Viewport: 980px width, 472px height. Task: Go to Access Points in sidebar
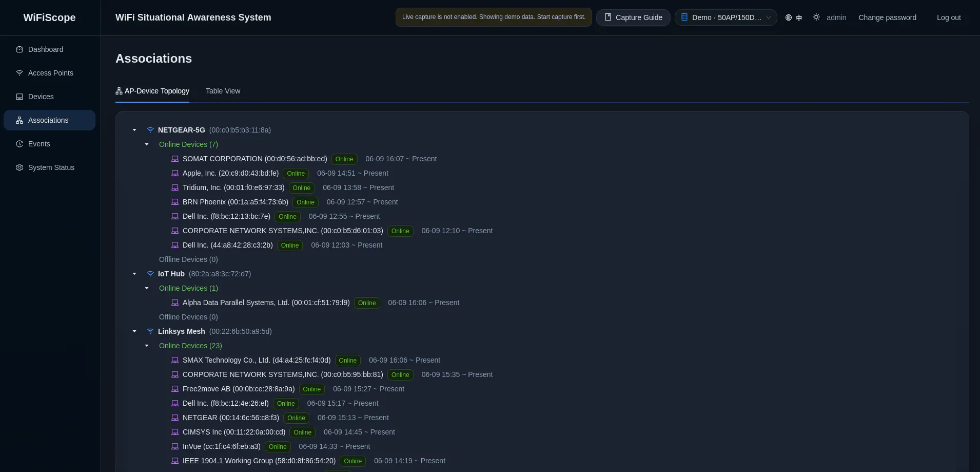coord(49,73)
